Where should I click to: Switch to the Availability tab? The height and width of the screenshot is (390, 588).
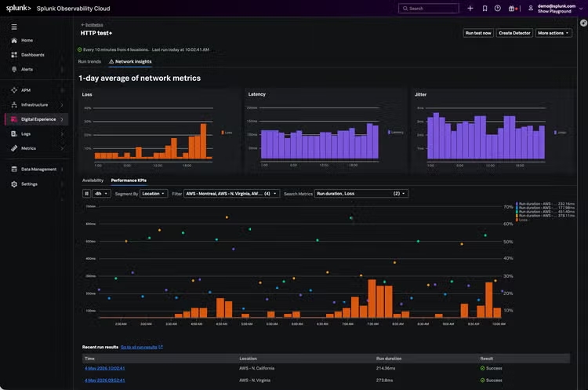[93, 180]
